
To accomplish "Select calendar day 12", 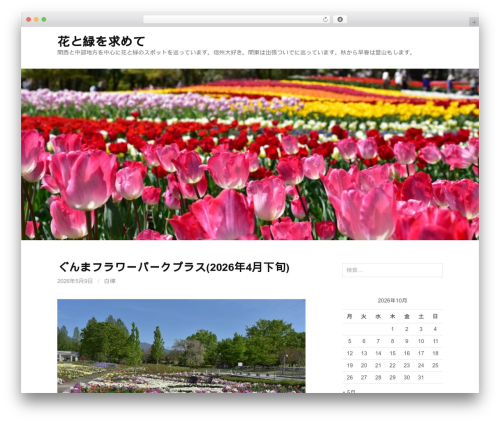I will (x=350, y=353).
